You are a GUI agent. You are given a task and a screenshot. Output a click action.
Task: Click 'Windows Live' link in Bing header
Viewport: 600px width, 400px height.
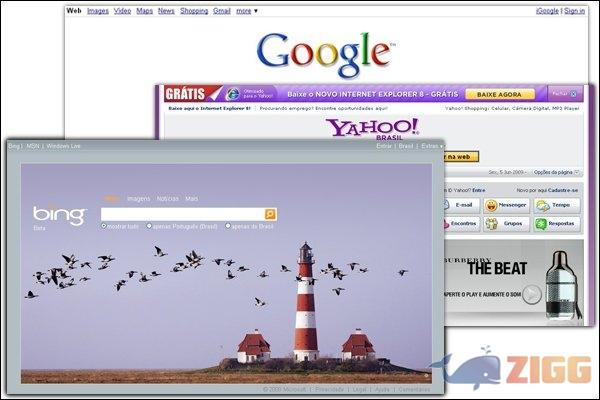click(64, 146)
